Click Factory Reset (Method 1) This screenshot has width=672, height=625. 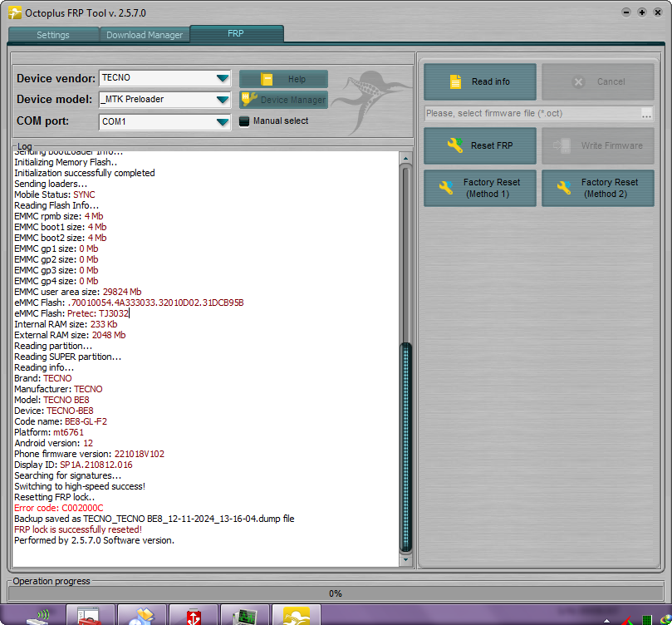(x=479, y=188)
